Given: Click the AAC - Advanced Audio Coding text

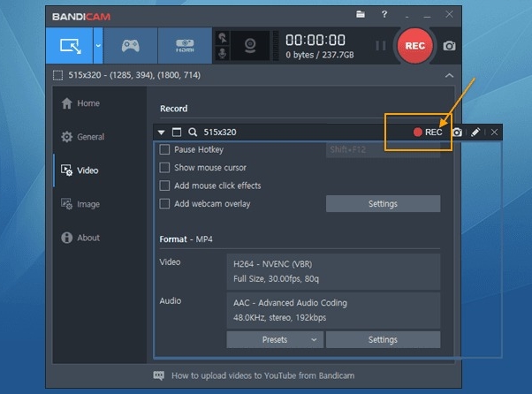Looking at the screenshot, I should tap(290, 303).
